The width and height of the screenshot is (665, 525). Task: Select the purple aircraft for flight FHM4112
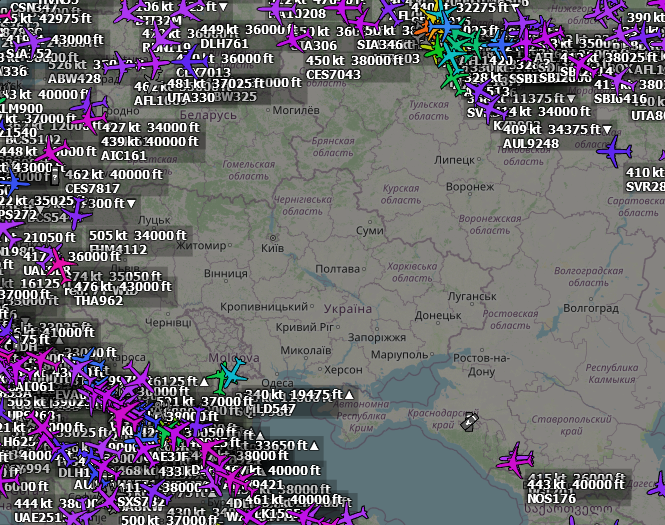point(77,214)
